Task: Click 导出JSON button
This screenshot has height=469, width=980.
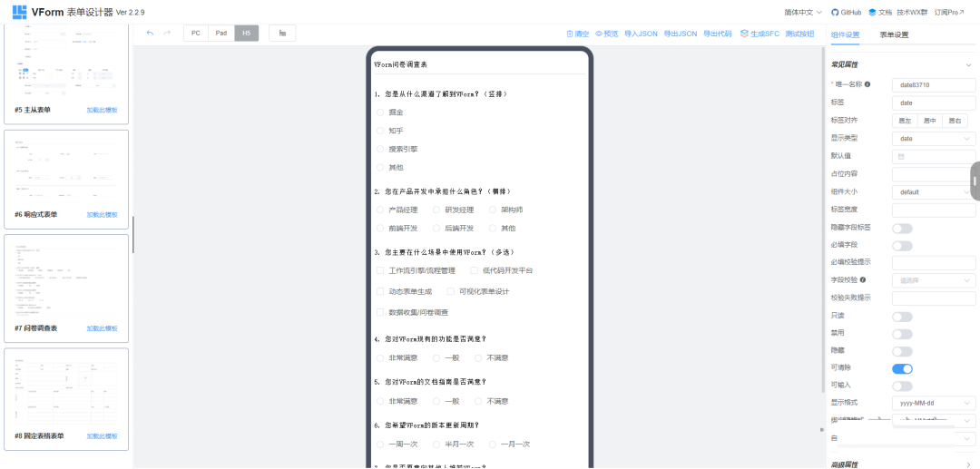Action: pyautogui.click(x=680, y=34)
